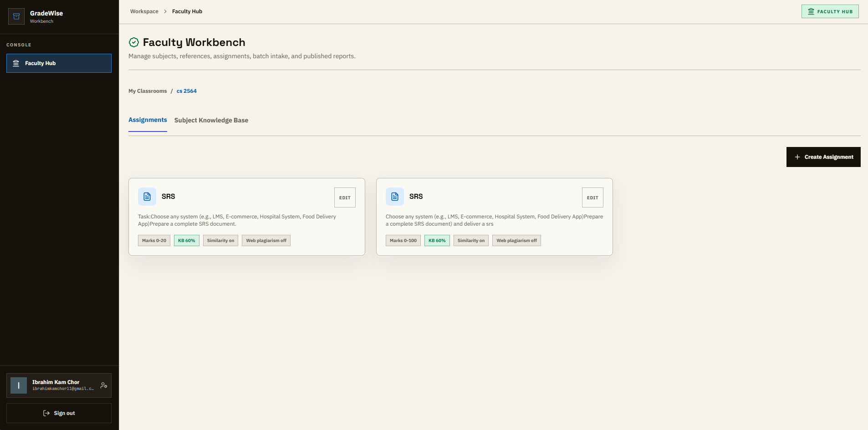This screenshot has width=868, height=430.
Task: Click Web plagiarism off tag on first card
Action: pos(266,241)
